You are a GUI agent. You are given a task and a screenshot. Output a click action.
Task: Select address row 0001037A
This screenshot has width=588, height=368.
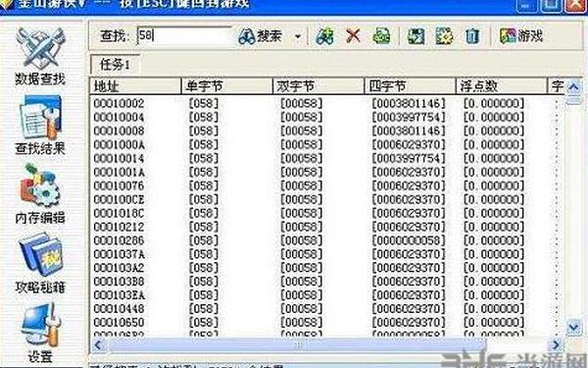(x=119, y=254)
